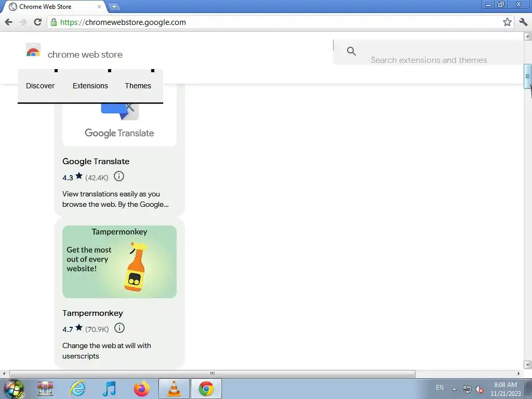Click the vertical scrollbar down arrow
This screenshot has width=532, height=399.
pos(528,365)
